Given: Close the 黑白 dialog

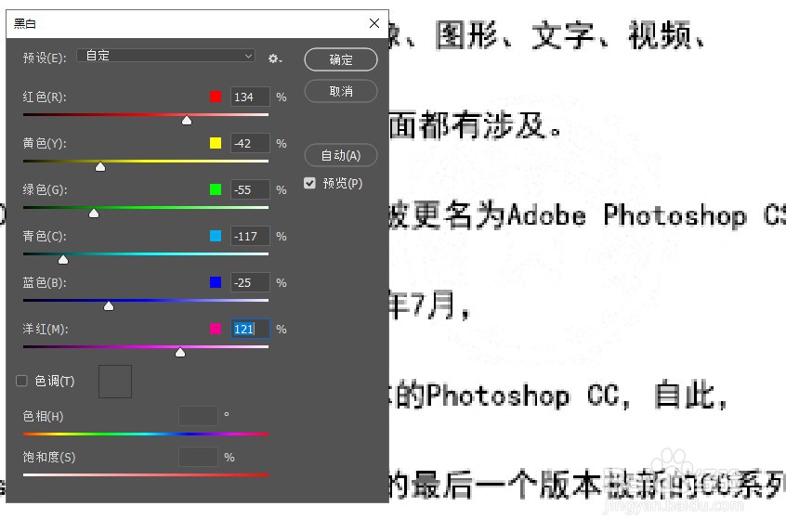Looking at the screenshot, I should tap(373, 23).
